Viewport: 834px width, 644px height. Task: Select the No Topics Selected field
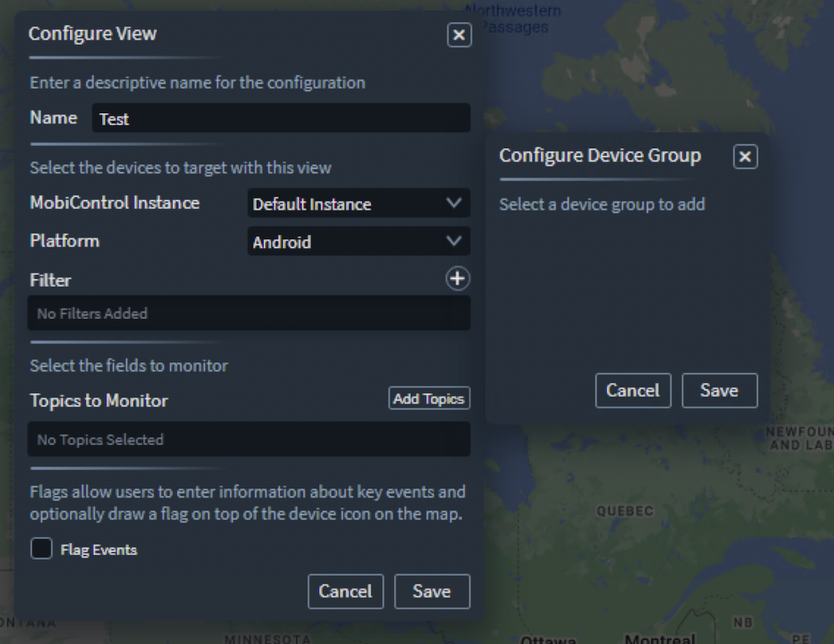pyautogui.click(x=249, y=439)
